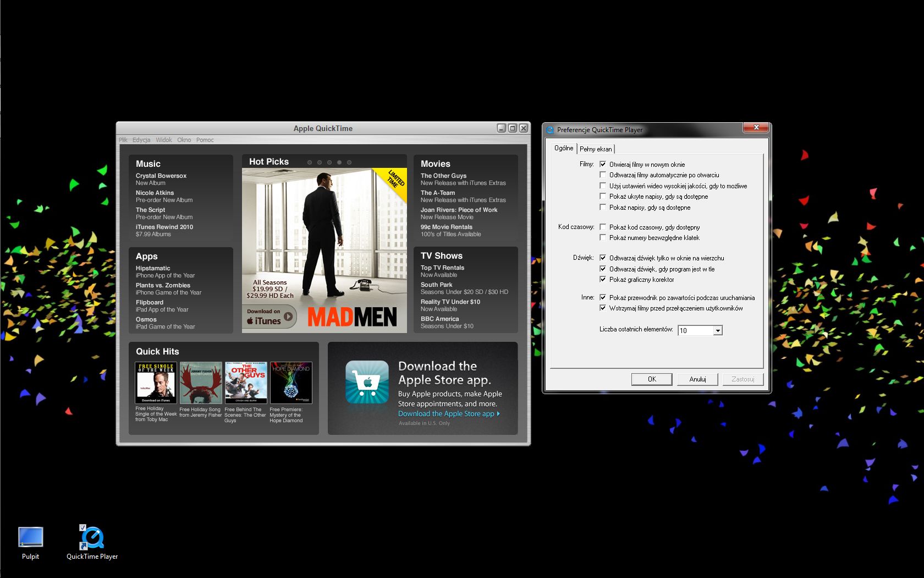Image resolution: width=924 pixels, height=578 pixels.
Task: Click the Anuluj button
Action: (697, 379)
